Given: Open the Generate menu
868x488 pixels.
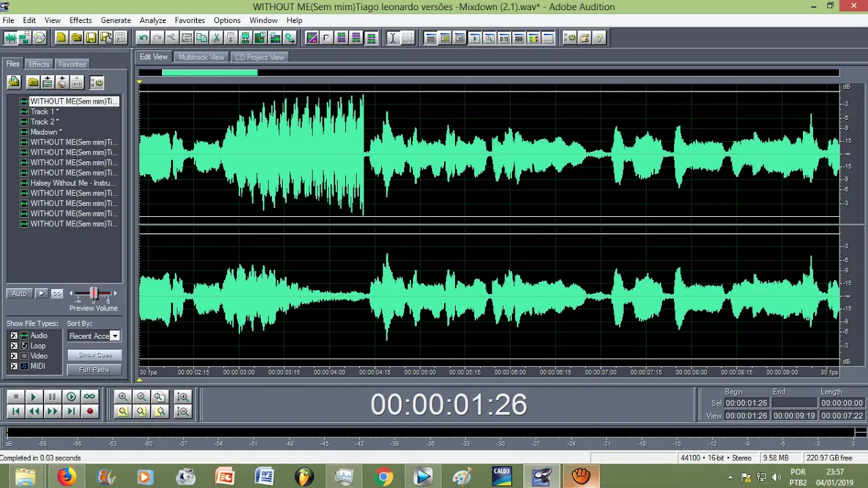Looking at the screenshot, I should (116, 20).
